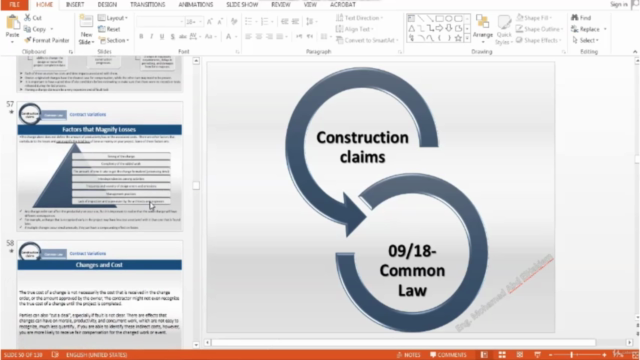
Task: Switch to the ANIMATIONS tab
Action: point(196,4)
